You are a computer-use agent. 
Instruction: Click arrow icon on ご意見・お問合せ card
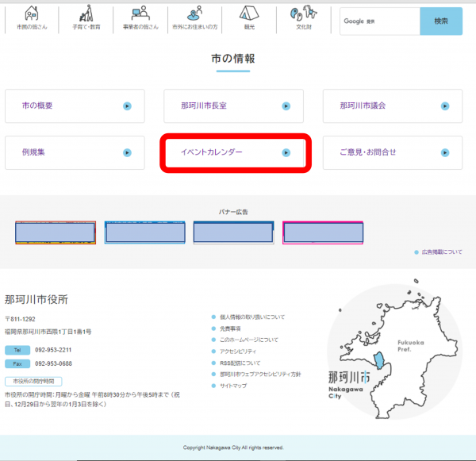[445, 152]
